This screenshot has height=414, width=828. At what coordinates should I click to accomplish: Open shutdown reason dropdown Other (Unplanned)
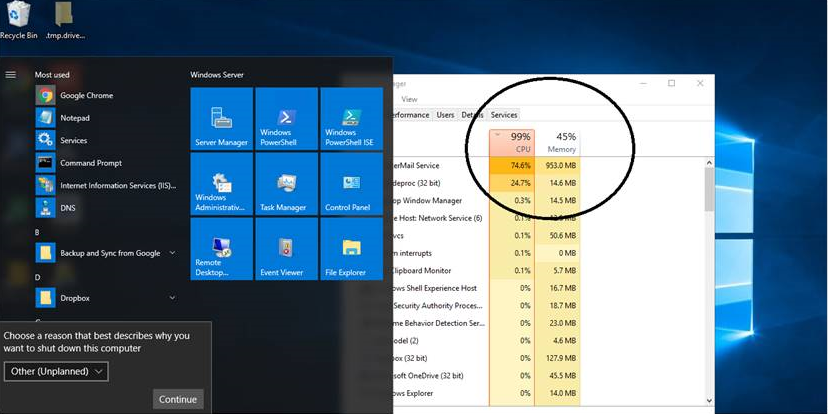[x=56, y=372]
